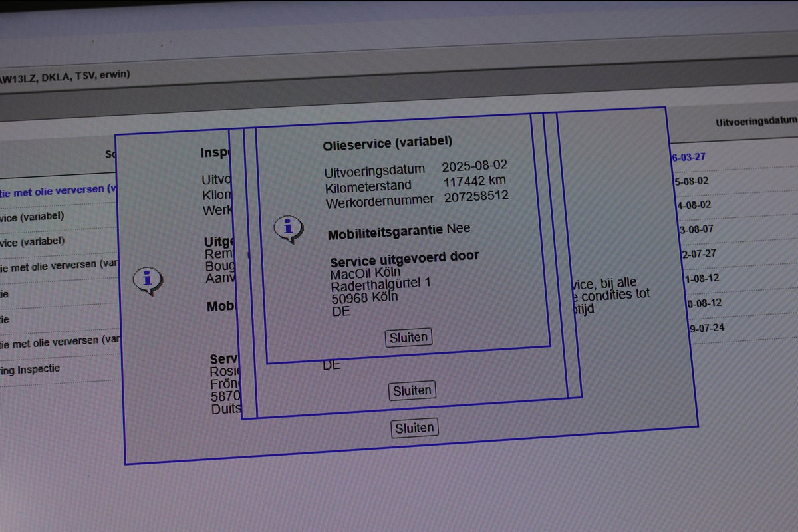This screenshot has width=798, height=532.
Task: Select the lower (variabel) service row
Action: pos(33,242)
